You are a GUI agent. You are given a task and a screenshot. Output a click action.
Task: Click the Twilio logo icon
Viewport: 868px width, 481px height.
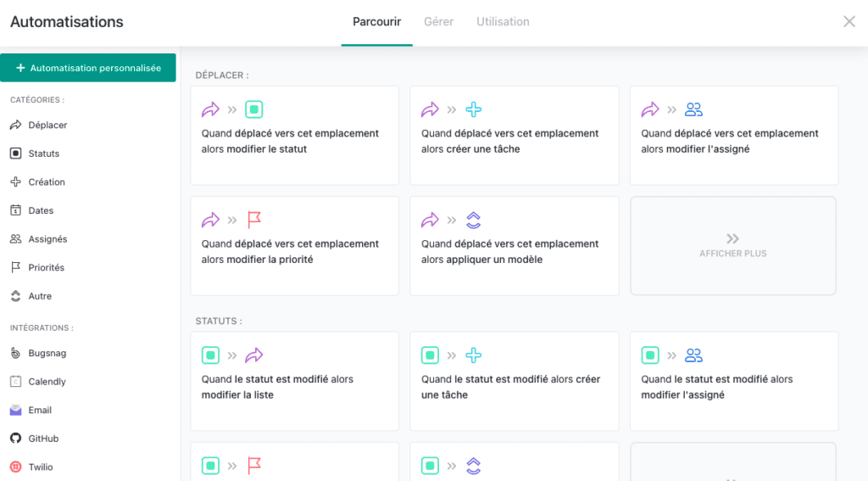15,467
